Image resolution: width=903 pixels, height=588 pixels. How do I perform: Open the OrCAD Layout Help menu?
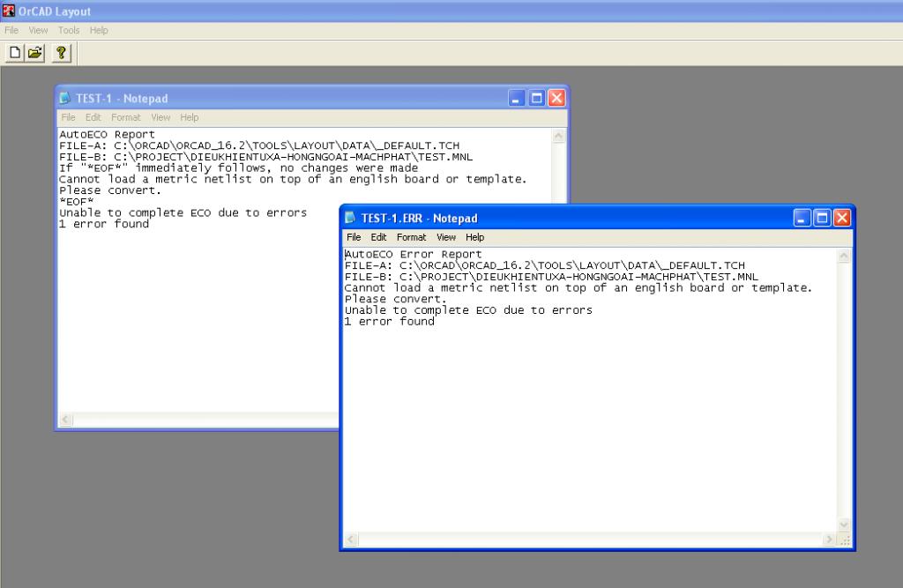tap(99, 30)
